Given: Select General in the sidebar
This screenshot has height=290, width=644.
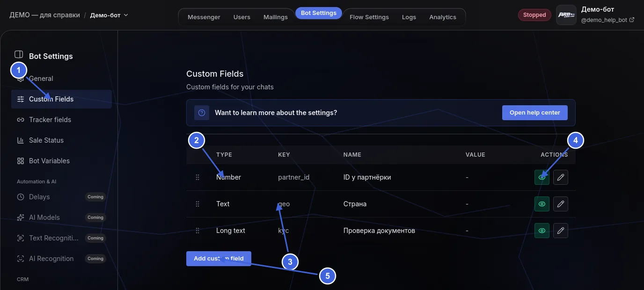Looking at the screenshot, I should [x=61, y=79].
